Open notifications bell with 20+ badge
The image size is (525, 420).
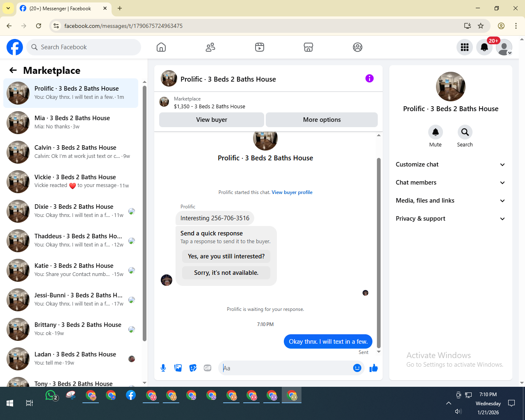[x=484, y=47]
